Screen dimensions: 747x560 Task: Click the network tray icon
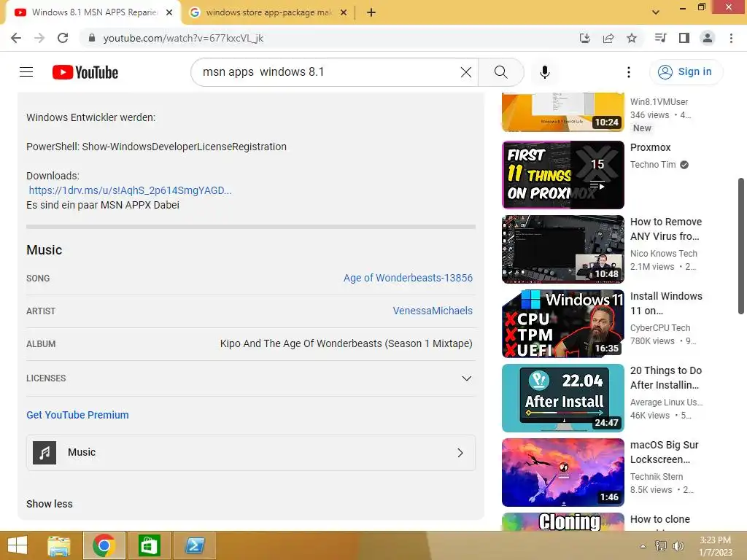(661, 546)
